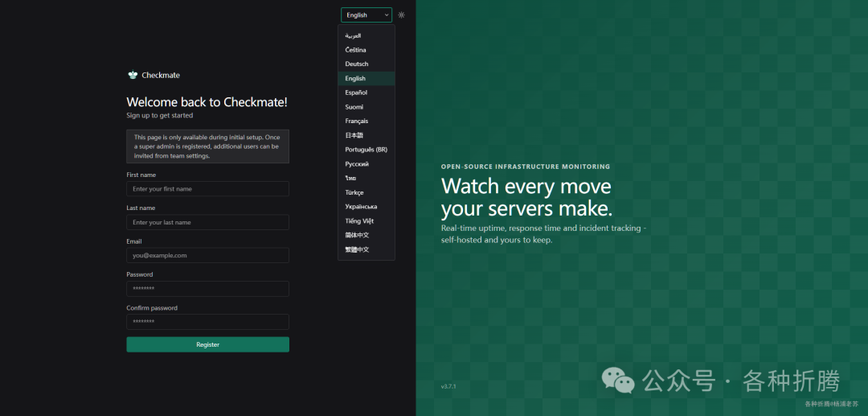Focus the Confirm password field
This screenshot has width=868, height=416.
pyautogui.click(x=207, y=322)
